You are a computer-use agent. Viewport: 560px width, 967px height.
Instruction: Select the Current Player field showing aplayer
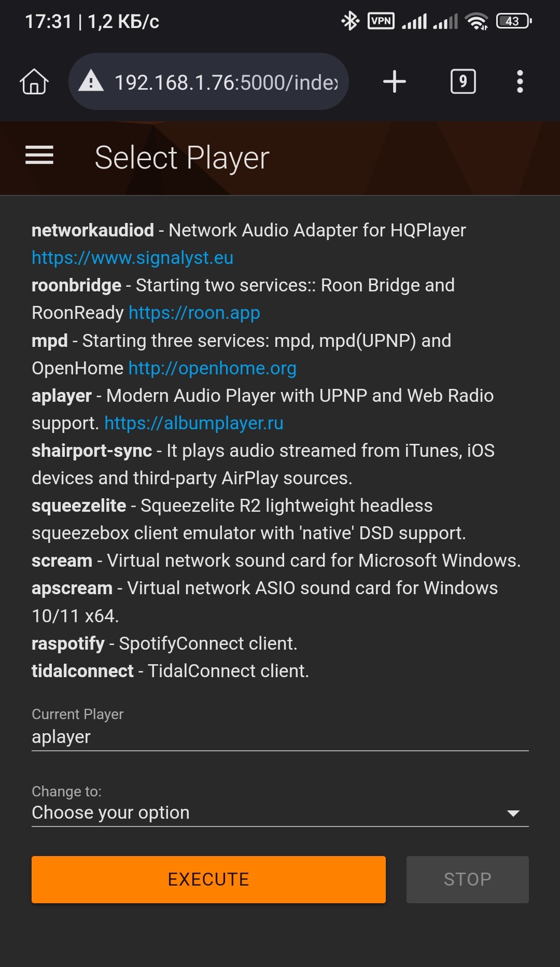tap(280, 737)
